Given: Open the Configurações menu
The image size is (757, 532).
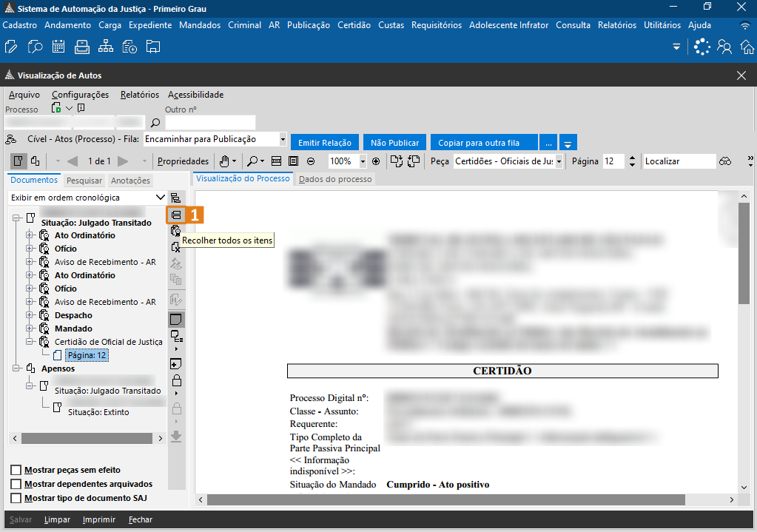Looking at the screenshot, I should (80, 95).
